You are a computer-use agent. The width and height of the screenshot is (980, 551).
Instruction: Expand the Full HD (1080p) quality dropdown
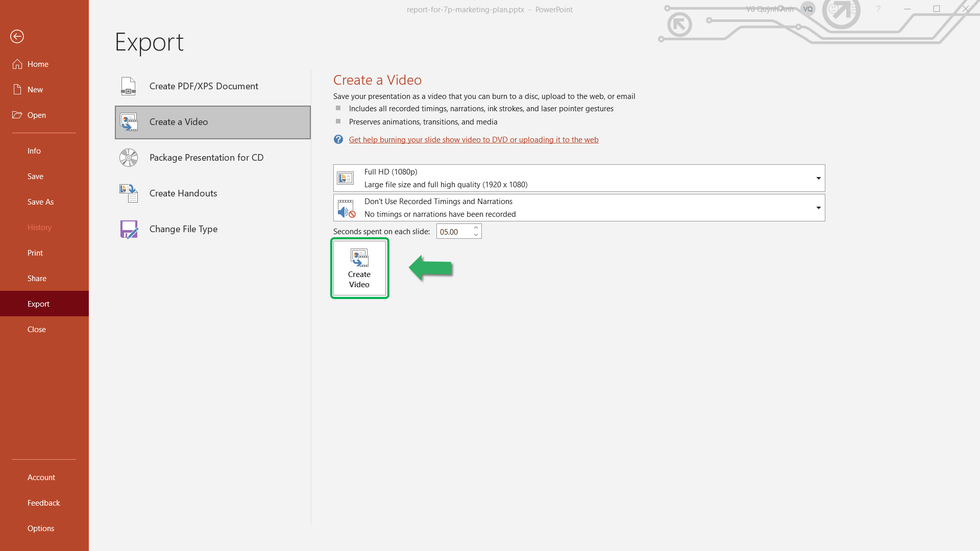[x=579, y=178]
